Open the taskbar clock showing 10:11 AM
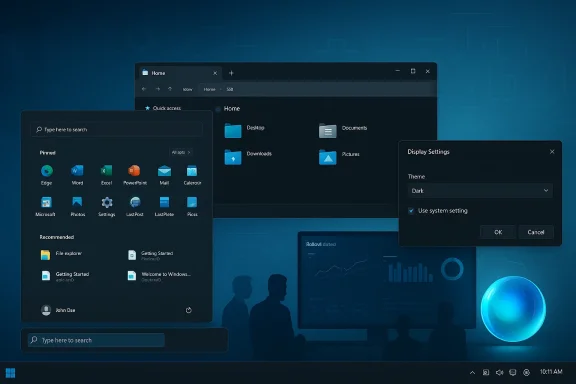 click(551, 372)
